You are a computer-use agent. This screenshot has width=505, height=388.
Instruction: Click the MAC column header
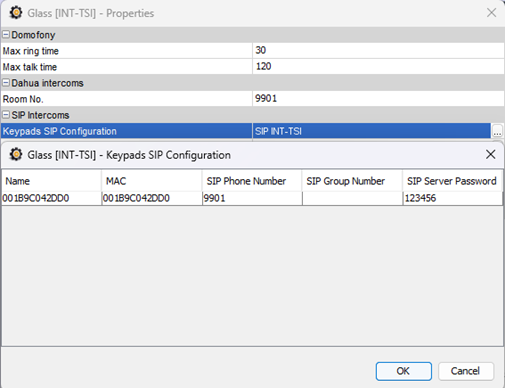152,181
